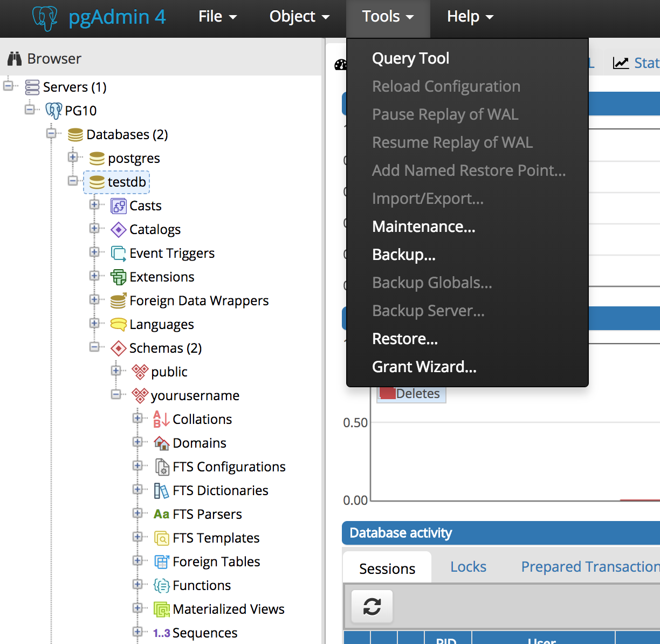Collapse the Schemas (2) node
This screenshot has height=644, width=660.
pyautogui.click(x=94, y=347)
